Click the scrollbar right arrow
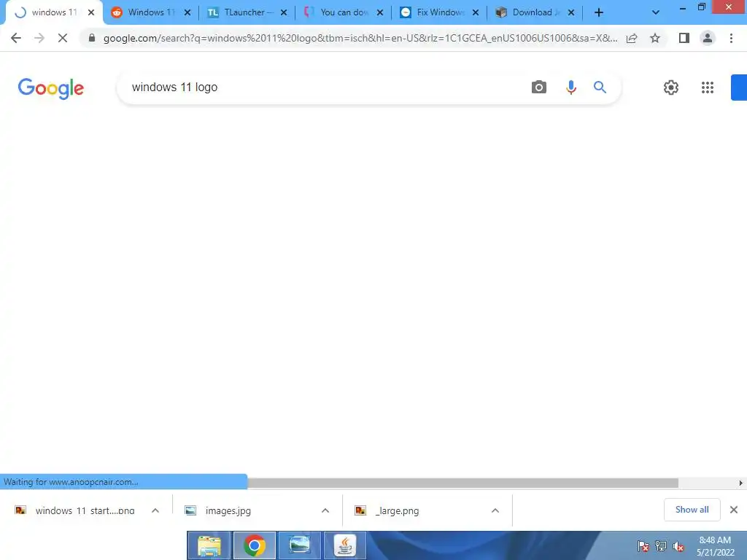Image resolution: width=747 pixels, height=560 pixels. click(741, 483)
